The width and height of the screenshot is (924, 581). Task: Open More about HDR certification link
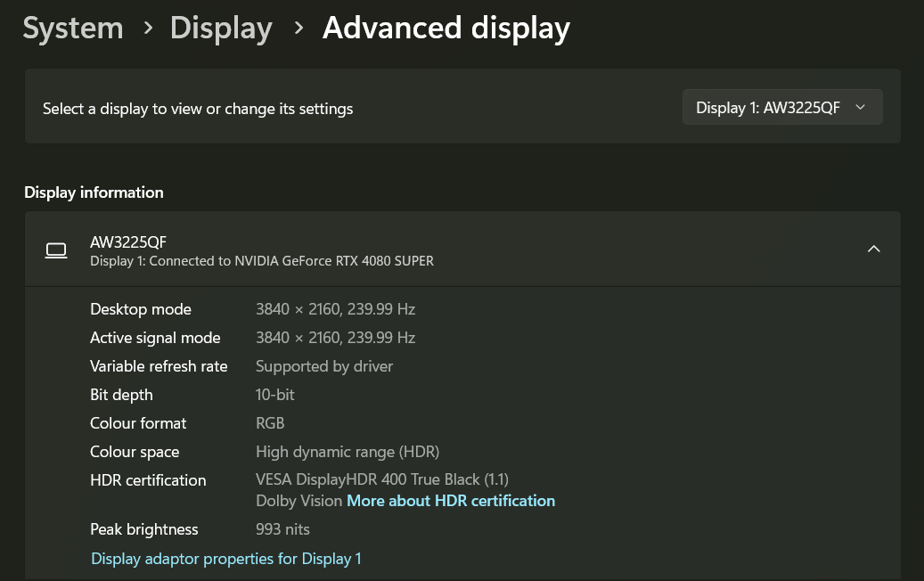point(451,501)
